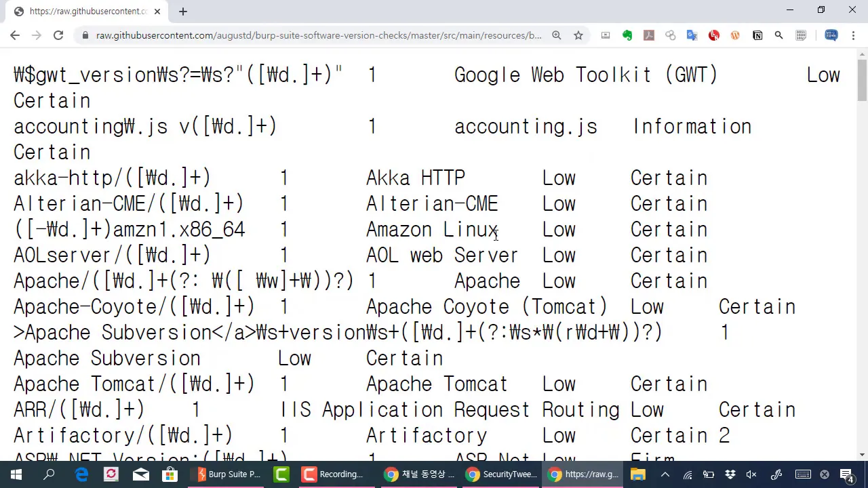The width and height of the screenshot is (868, 488).
Task: Click the forward navigation arrow
Action: (x=37, y=35)
